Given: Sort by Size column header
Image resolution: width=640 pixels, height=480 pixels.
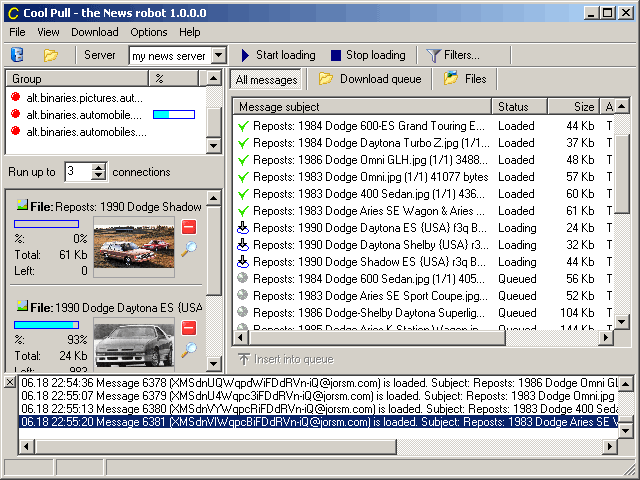Looking at the screenshot, I should (x=573, y=107).
